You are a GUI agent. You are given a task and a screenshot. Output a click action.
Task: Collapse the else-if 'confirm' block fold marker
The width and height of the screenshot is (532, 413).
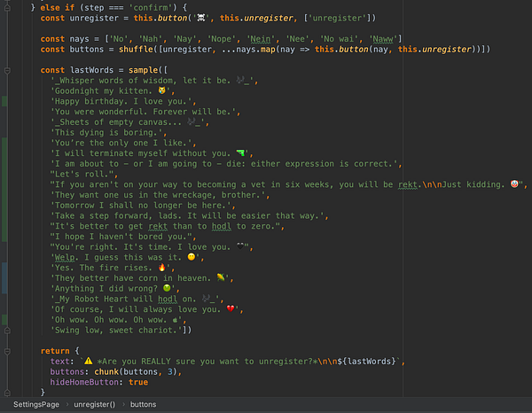click(x=7, y=7)
